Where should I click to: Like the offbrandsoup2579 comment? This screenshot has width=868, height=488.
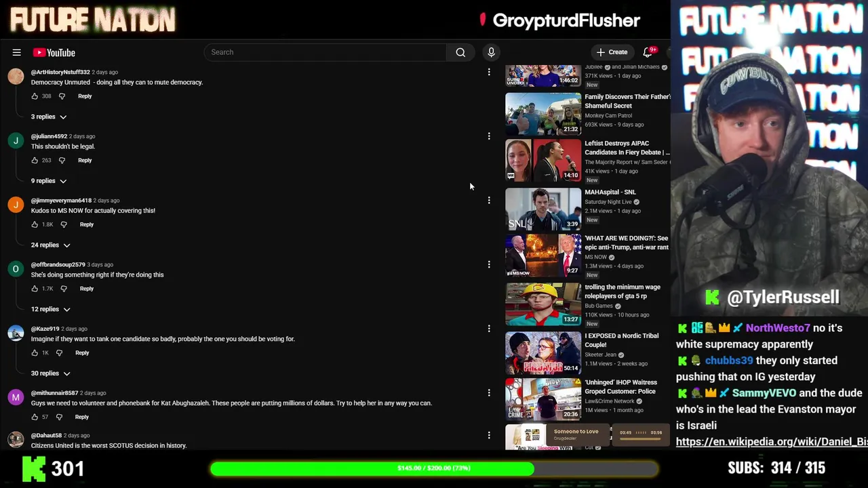(35, 289)
